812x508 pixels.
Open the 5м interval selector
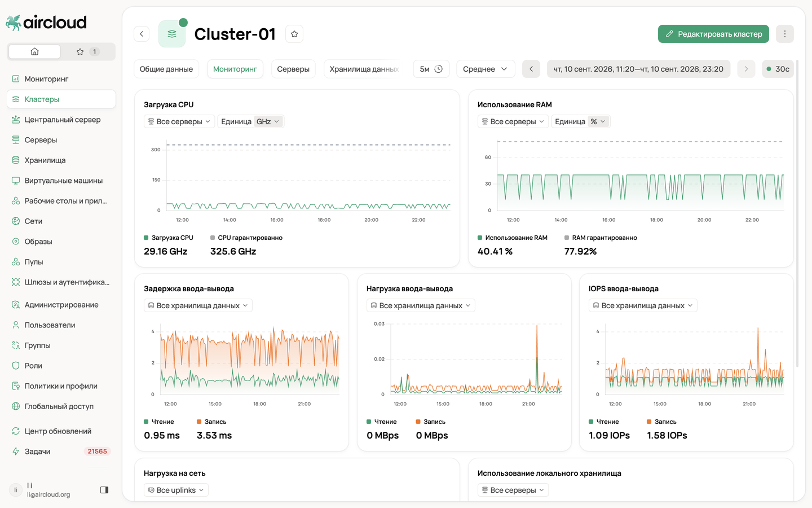click(431, 69)
